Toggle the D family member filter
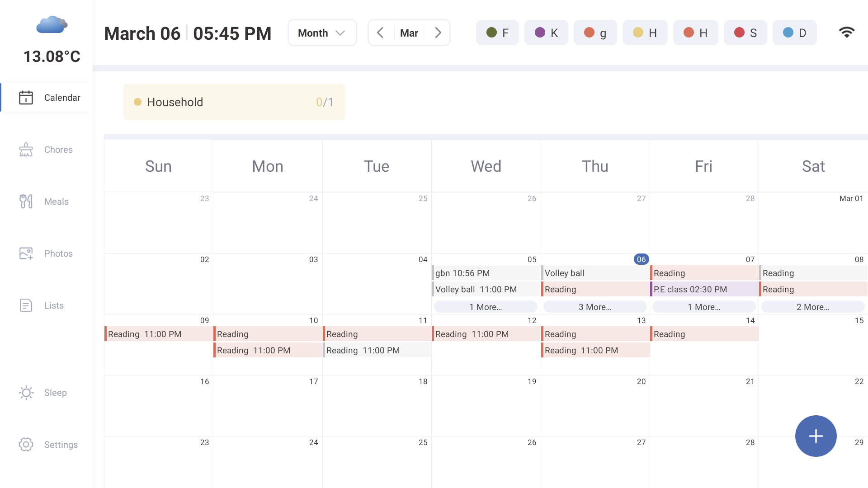The height and width of the screenshot is (488, 868). [795, 32]
